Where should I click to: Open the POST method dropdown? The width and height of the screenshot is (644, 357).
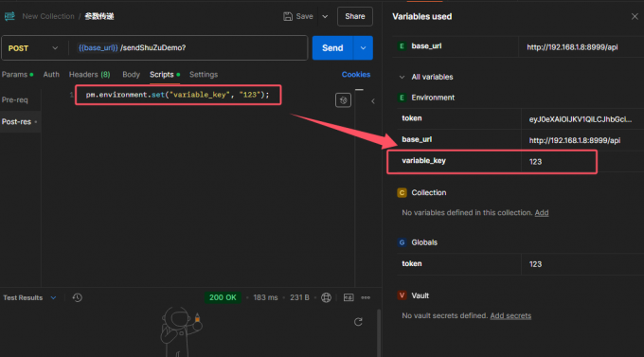coord(33,48)
